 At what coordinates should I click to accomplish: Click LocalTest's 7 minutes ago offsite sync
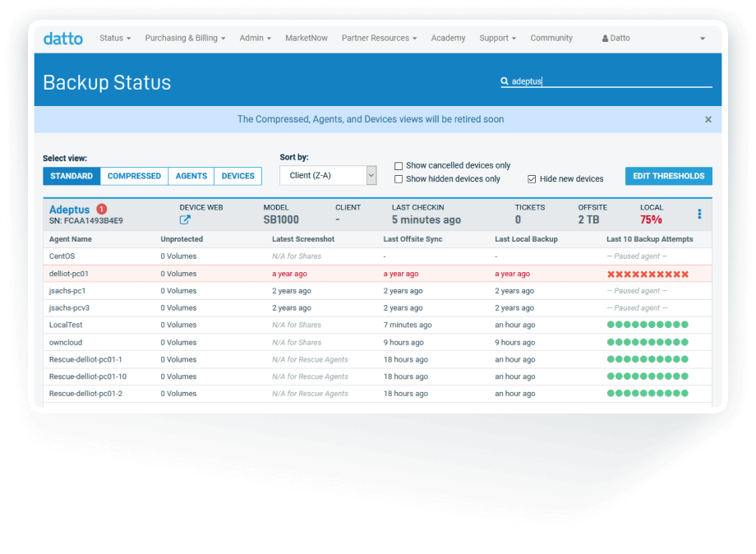pos(408,325)
